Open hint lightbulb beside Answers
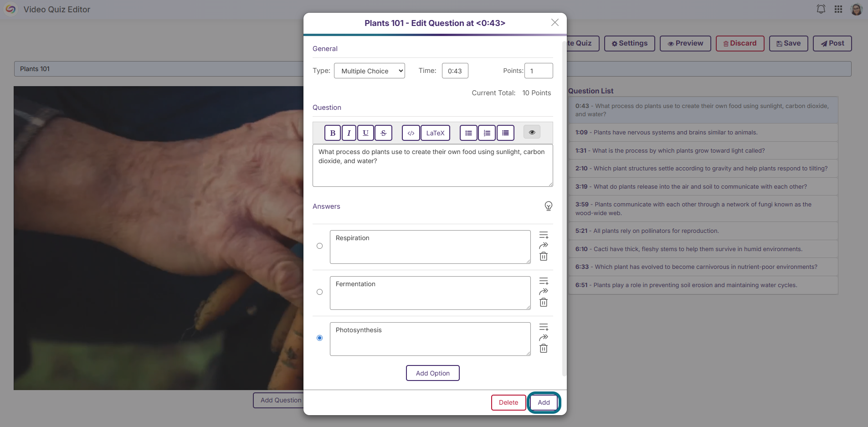The height and width of the screenshot is (427, 868). (x=549, y=206)
